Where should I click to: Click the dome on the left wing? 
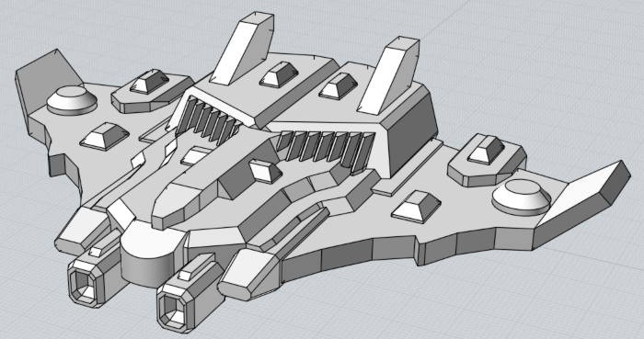click(72, 101)
